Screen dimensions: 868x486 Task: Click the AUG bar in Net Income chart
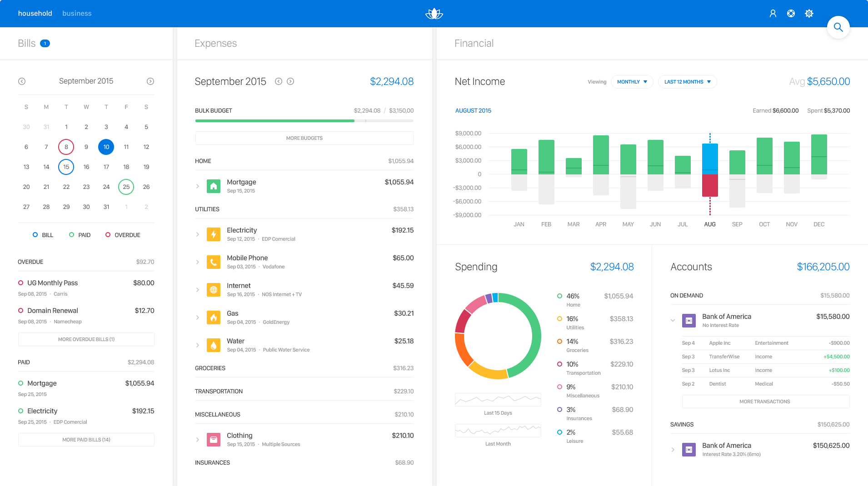point(710,170)
